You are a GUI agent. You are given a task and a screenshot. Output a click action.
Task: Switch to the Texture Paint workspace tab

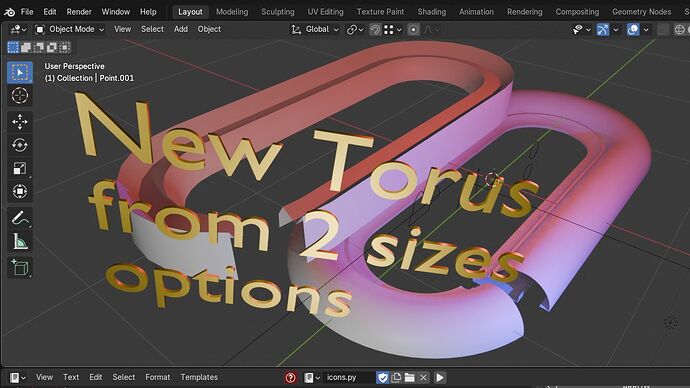pos(380,12)
